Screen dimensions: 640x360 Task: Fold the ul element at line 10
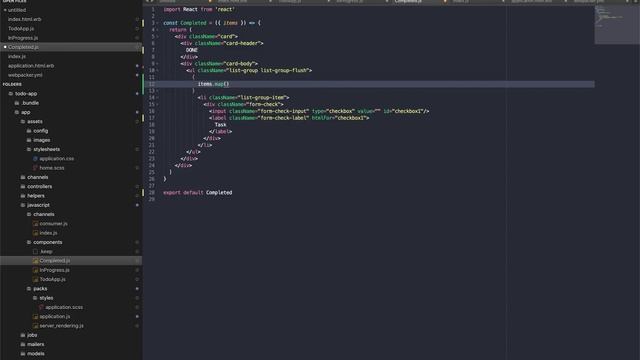158,71
